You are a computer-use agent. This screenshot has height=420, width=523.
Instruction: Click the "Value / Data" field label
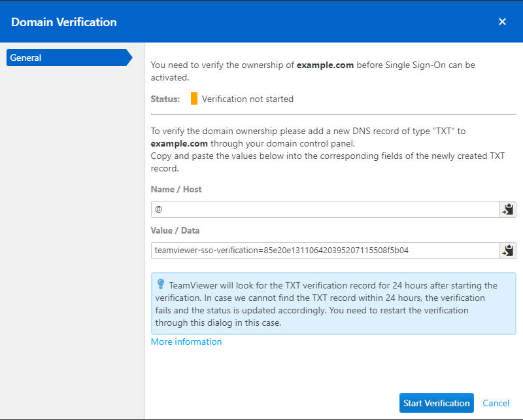(x=175, y=230)
